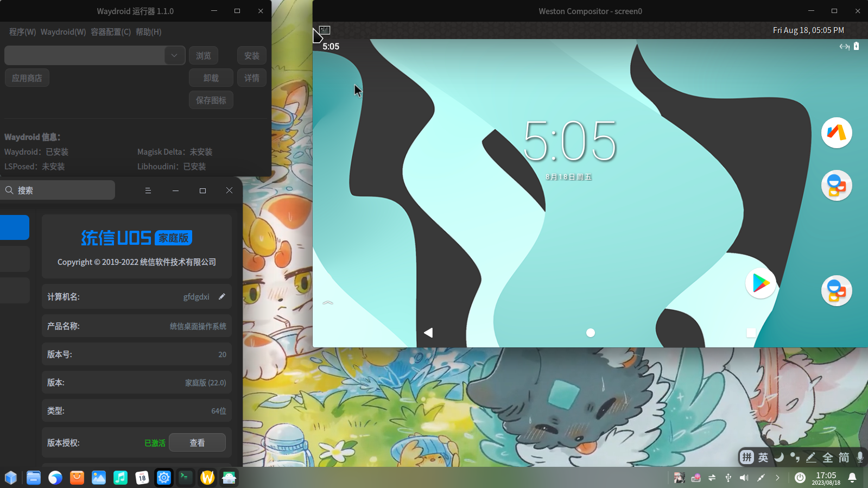Toggle 简 simplified Chinese mode

click(x=844, y=457)
